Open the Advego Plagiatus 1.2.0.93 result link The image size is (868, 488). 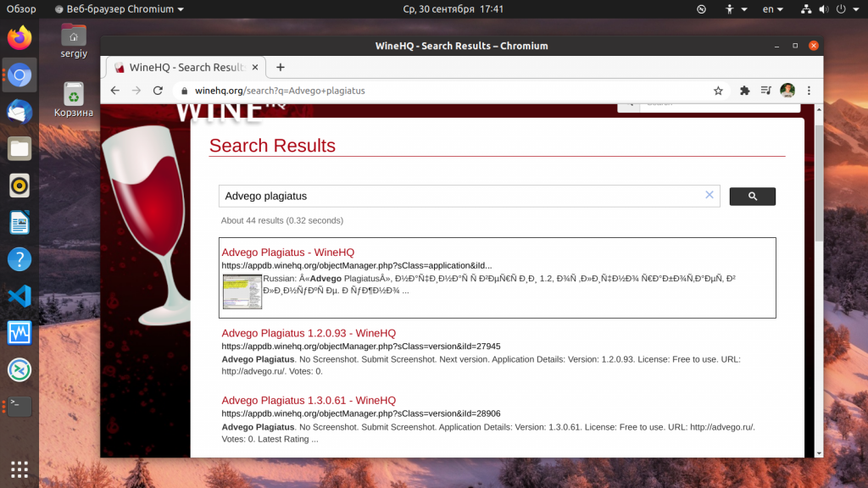click(x=309, y=333)
